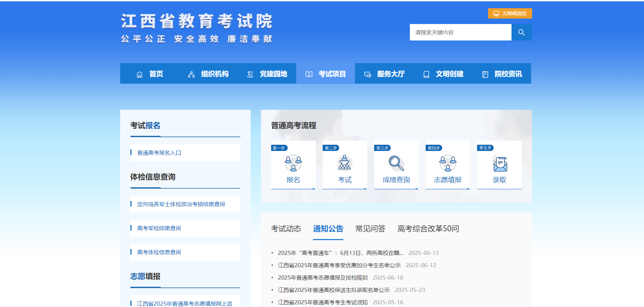Screen dimensions: 644x307
Task: Click the 考试 label in step two
Action: point(345,180)
